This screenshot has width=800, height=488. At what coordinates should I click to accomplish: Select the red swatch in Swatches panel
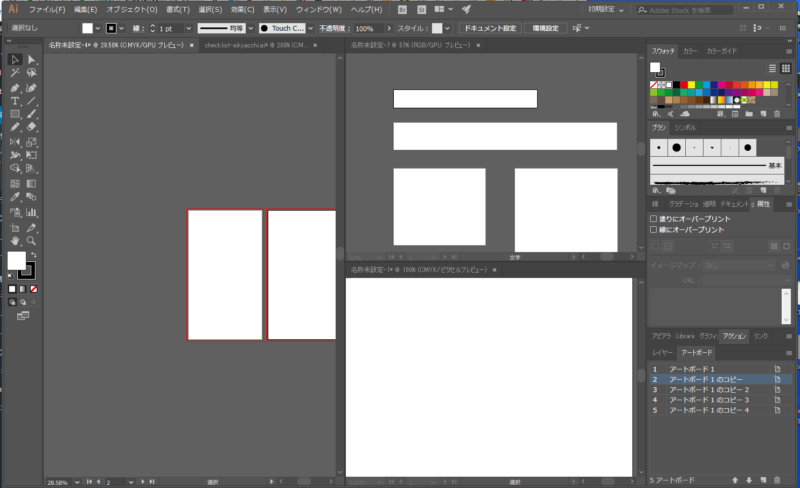[x=684, y=85]
